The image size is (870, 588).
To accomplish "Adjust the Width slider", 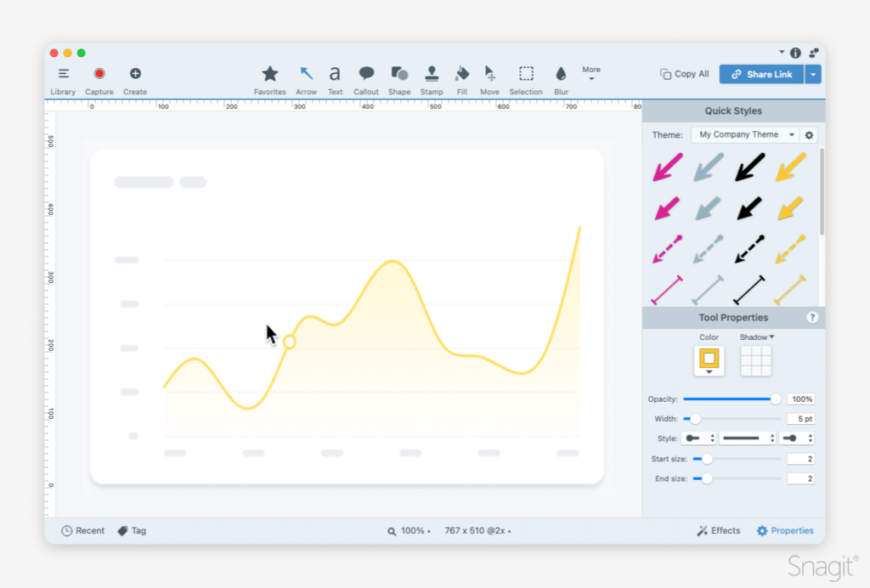I will tap(732, 419).
